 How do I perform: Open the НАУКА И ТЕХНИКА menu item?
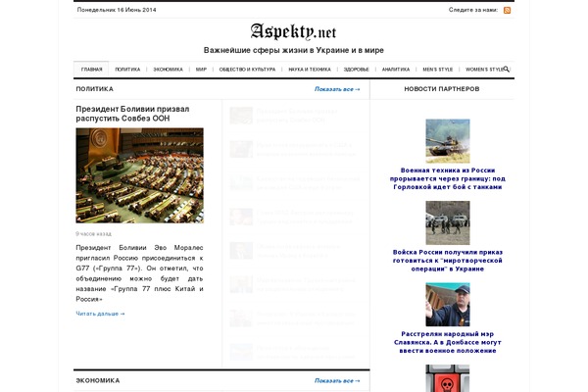coord(310,70)
